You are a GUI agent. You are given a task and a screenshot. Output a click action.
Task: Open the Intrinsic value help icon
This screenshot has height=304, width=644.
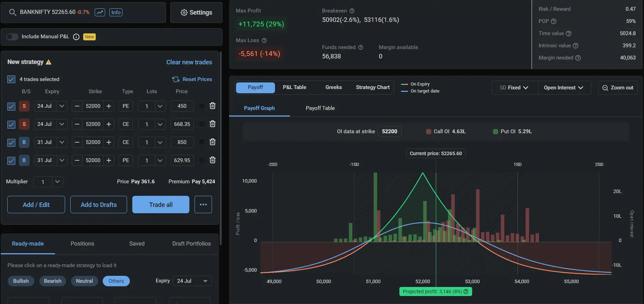click(x=575, y=46)
